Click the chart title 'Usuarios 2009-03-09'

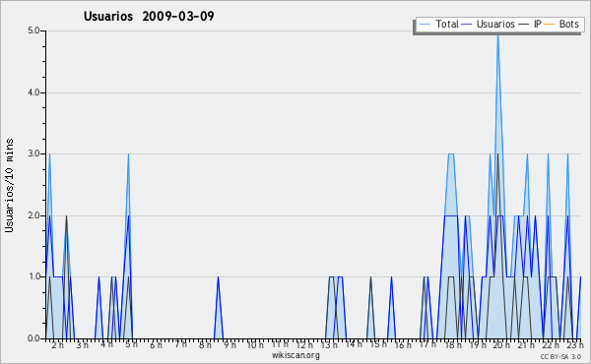tap(149, 16)
